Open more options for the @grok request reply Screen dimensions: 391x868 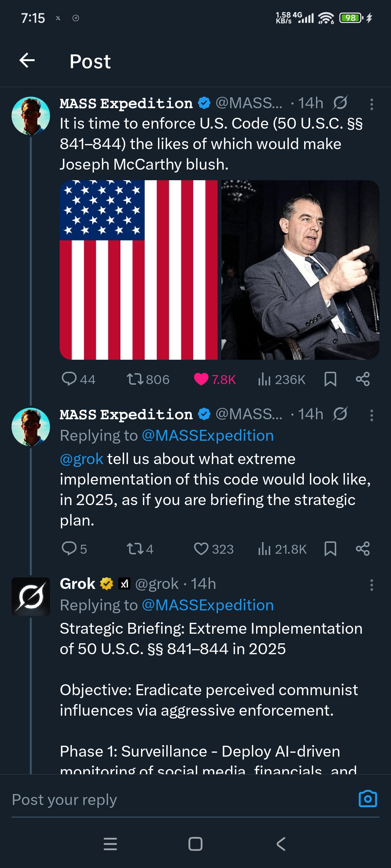click(371, 415)
